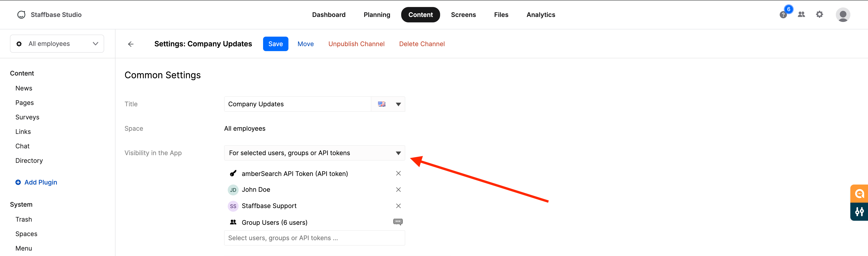
Task: Open the title language dropdown arrow
Action: [398, 104]
